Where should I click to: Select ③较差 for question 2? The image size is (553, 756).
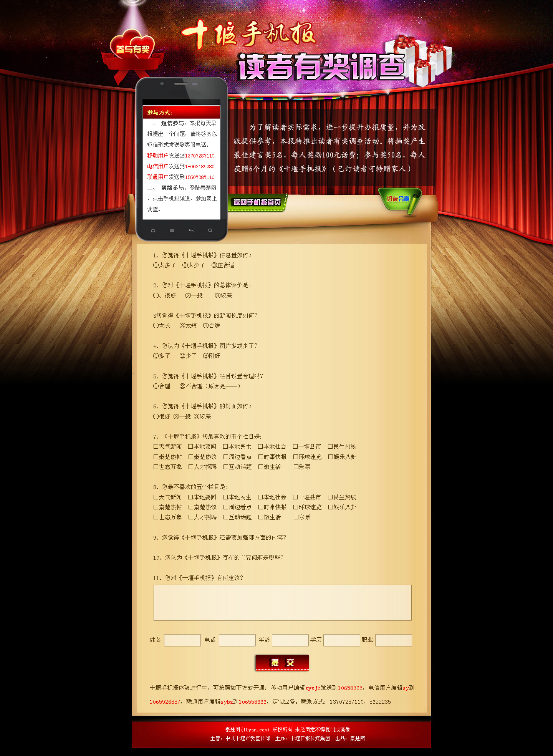tap(224, 295)
